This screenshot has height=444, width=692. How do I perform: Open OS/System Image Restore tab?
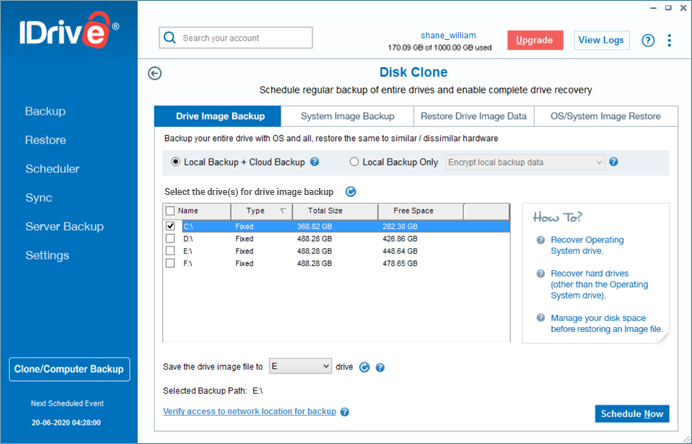coord(606,116)
